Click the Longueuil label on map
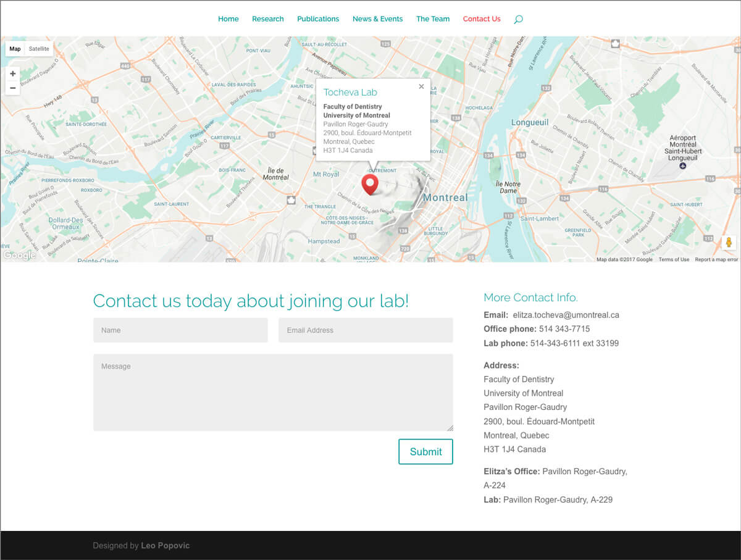741x560 pixels. tap(530, 122)
